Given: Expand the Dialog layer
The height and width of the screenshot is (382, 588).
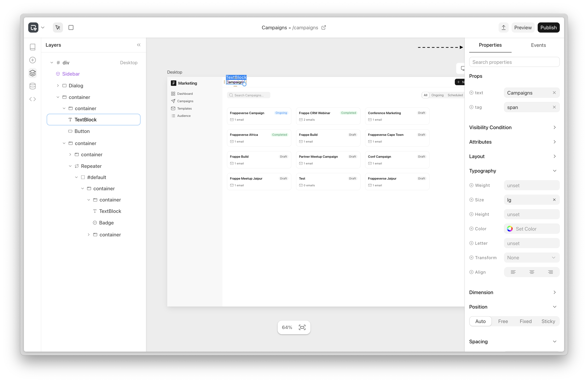Looking at the screenshot, I should [x=58, y=86].
